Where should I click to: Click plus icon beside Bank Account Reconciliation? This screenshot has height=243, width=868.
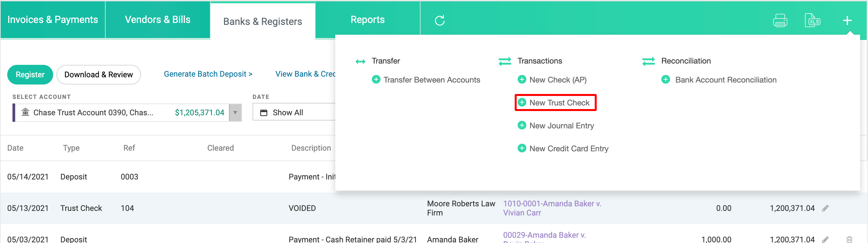point(666,80)
